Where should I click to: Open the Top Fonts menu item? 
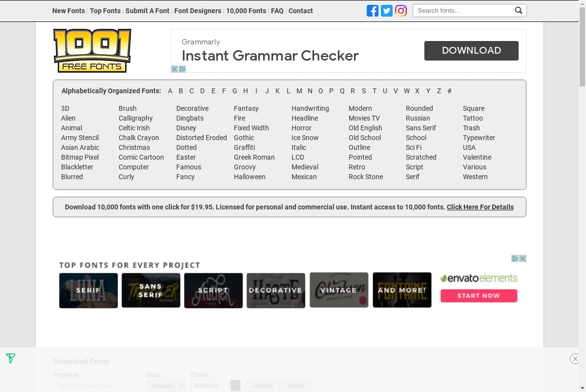[105, 11]
